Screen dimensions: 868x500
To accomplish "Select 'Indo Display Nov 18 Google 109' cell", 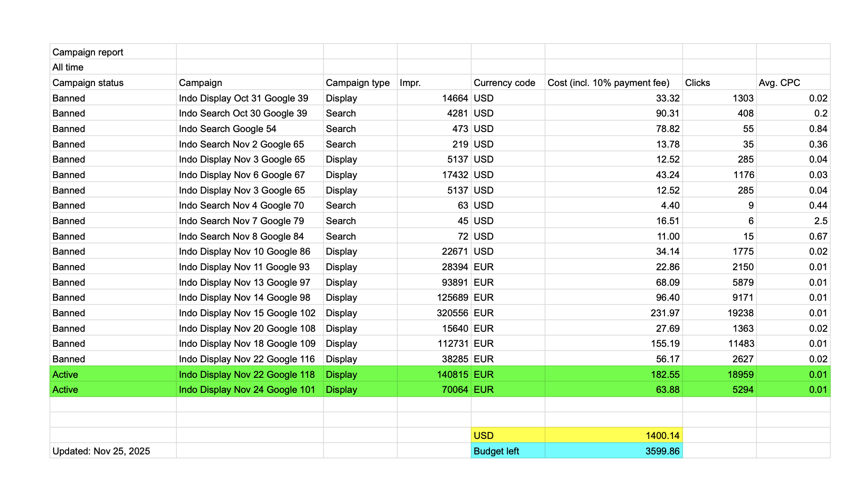I will click(x=250, y=344).
